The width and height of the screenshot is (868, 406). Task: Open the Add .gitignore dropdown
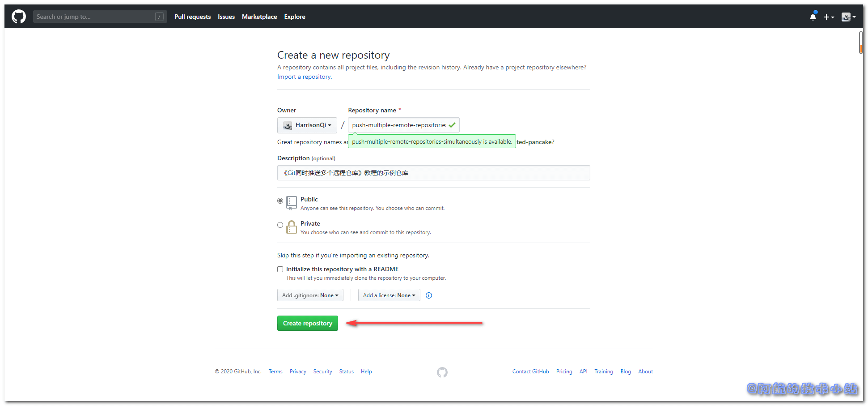click(310, 295)
